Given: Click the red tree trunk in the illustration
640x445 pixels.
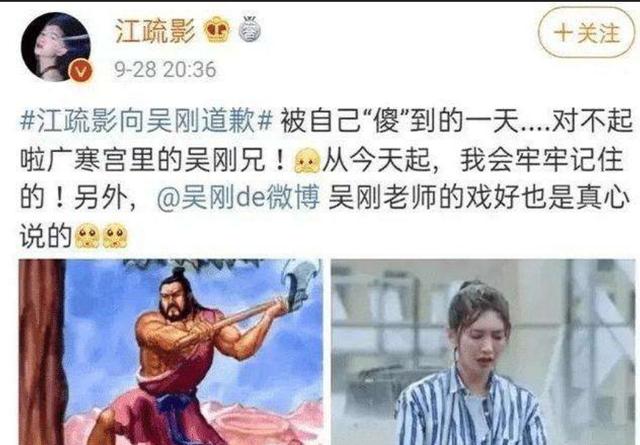Looking at the screenshot, I should click(x=42, y=352).
